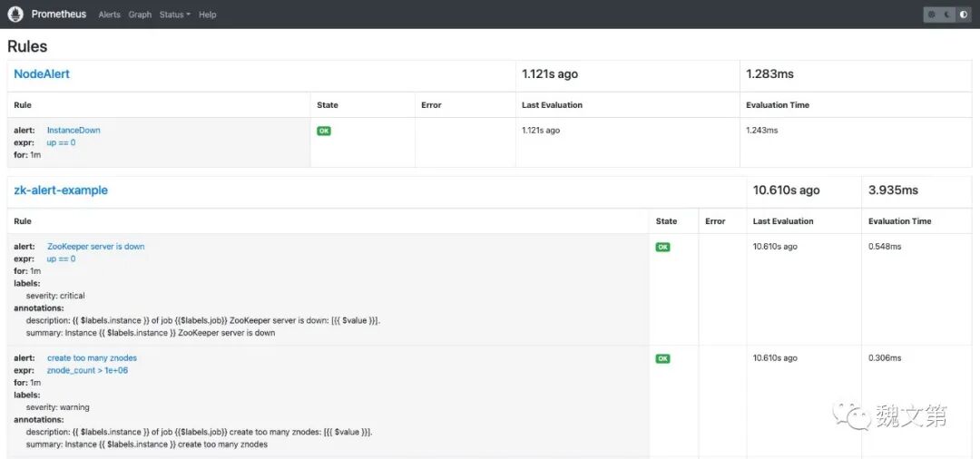Click description text of too many znodes alert
This screenshot has width=980, height=459.
(x=200, y=432)
